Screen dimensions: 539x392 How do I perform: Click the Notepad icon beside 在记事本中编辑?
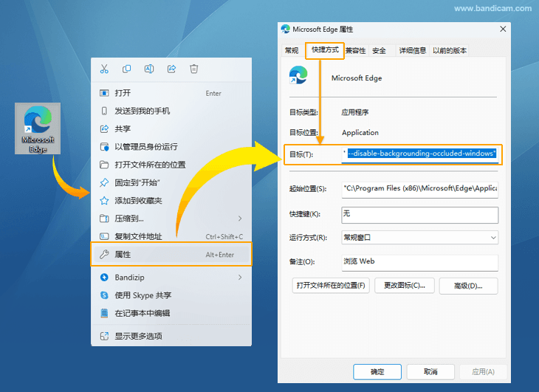pyautogui.click(x=104, y=313)
